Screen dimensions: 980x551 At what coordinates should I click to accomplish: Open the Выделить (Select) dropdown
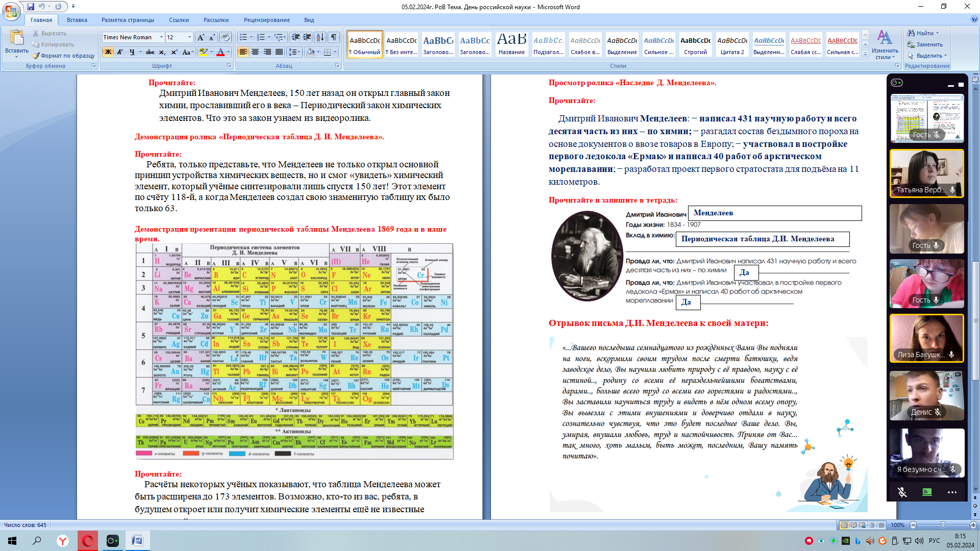point(927,56)
